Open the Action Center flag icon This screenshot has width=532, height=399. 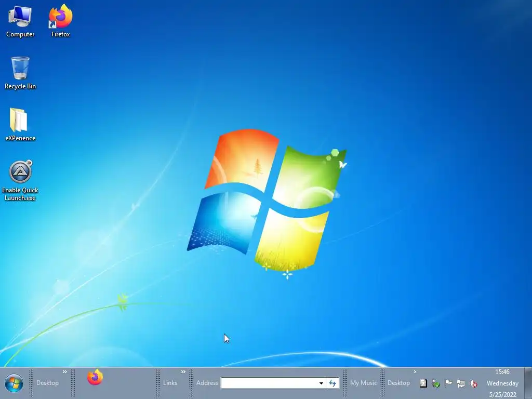(x=448, y=383)
